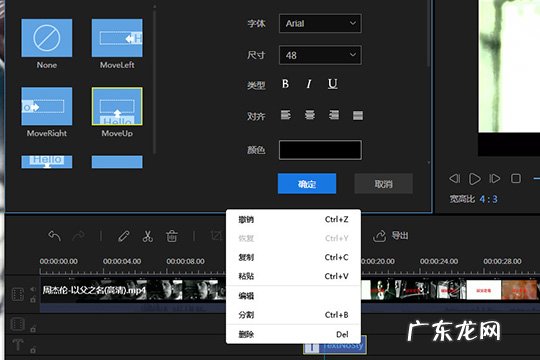This screenshot has width=540, height=360.
Task: Play the preview video
Action: 475,178
